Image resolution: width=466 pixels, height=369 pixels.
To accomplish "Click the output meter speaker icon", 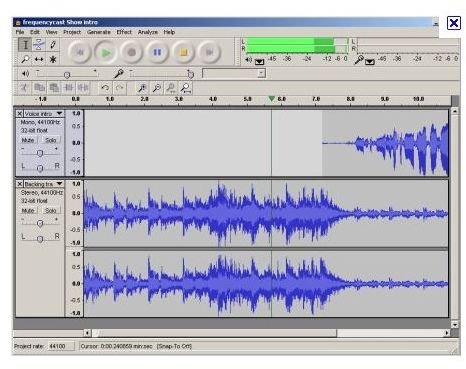I will [x=248, y=60].
